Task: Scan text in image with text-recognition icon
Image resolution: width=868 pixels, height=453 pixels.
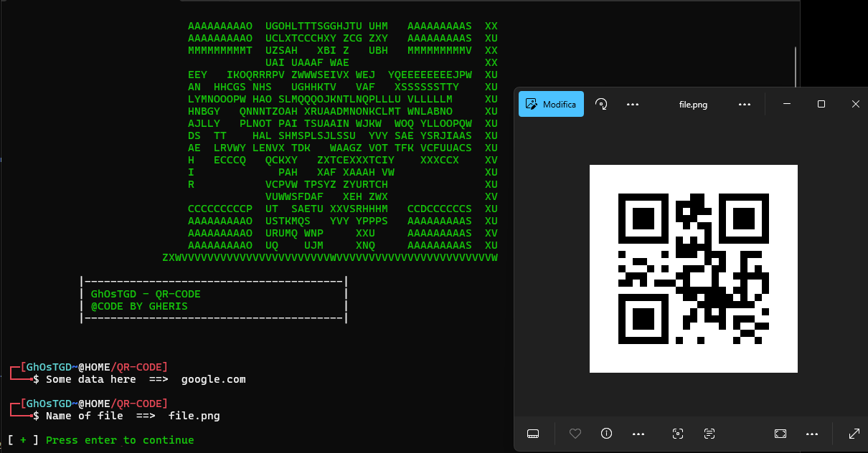Action: point(709,434)
